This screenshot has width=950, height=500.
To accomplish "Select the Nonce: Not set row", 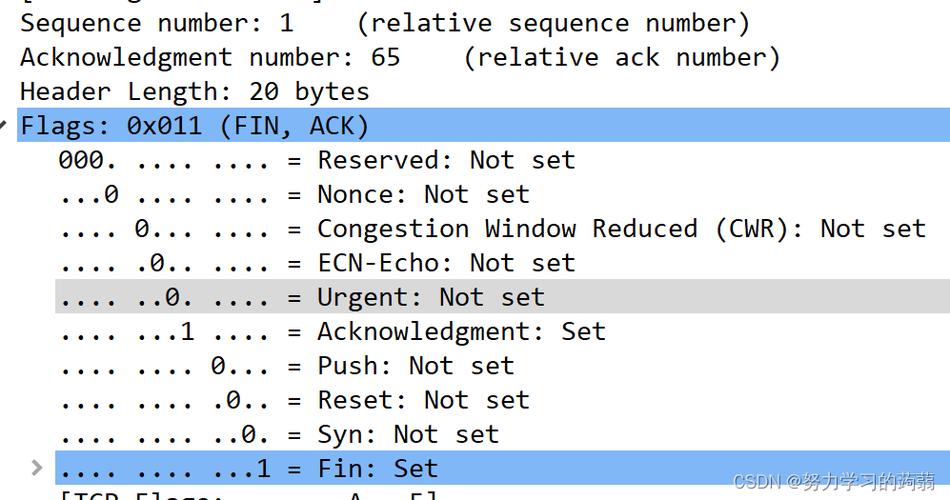I will [294, 195].
